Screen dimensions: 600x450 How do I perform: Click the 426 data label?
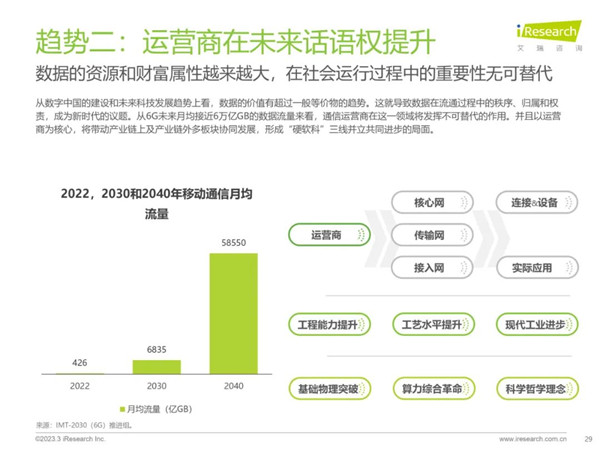tap(80, 362)
